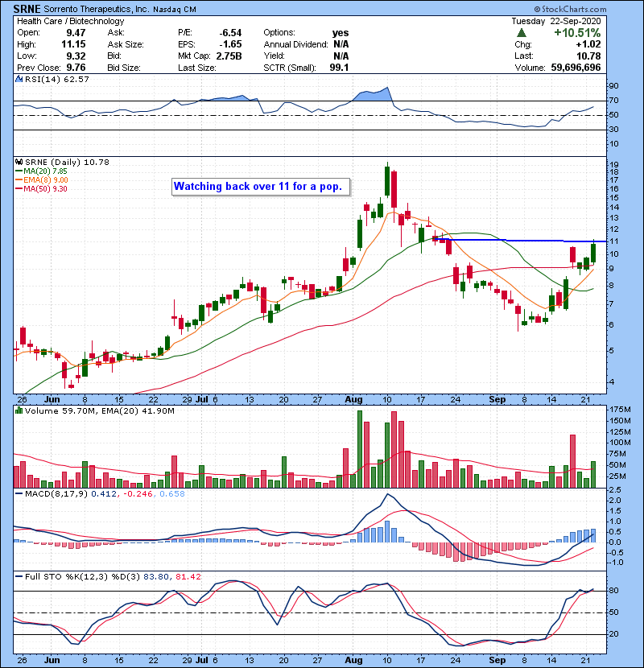Click the Tuesday 22-Sep-2020 date text
The image size is (644, 668).
click(x=555, y=21)
